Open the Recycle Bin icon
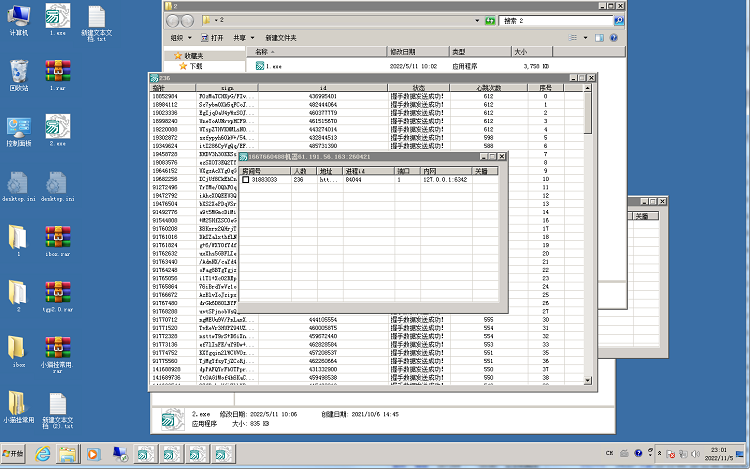Image resolution: width=750 pixels, height=469 pixels. coord(19,74)
